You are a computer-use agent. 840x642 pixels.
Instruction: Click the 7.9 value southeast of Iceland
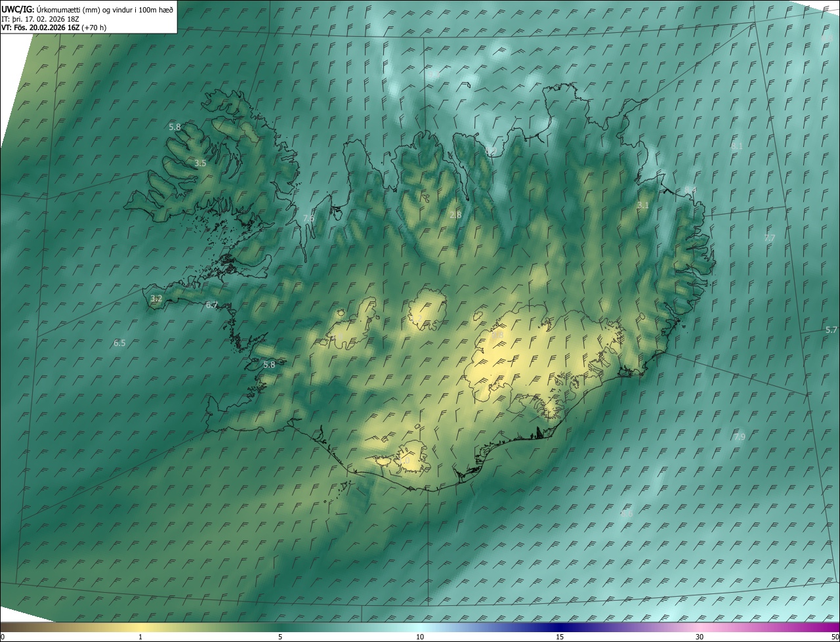[x=740, y=437]
